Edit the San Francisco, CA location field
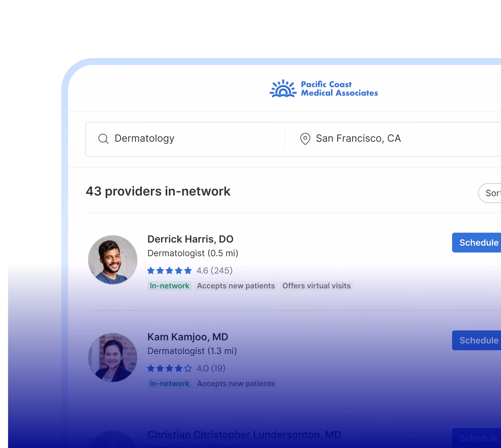Viewport: 501px width, 448px height. [x=393, y=139]
